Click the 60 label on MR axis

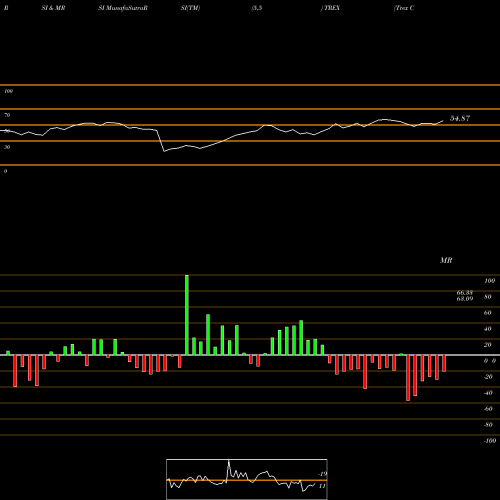point(487,313)
